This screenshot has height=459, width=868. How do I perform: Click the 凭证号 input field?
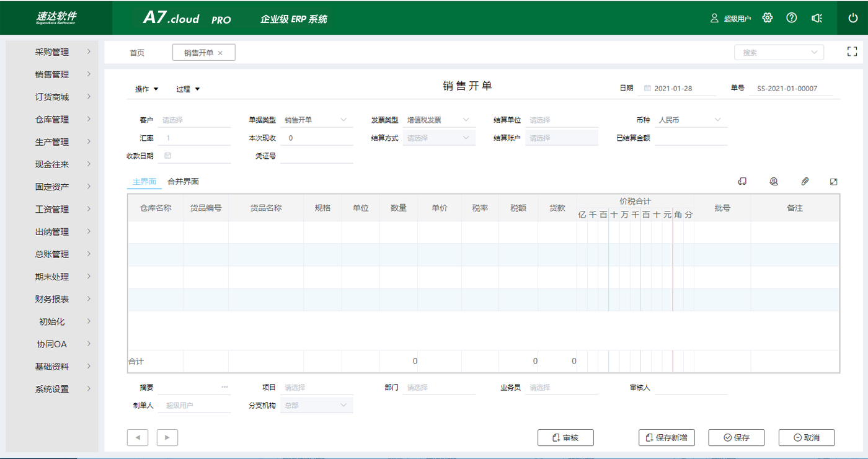pos(316,156)
